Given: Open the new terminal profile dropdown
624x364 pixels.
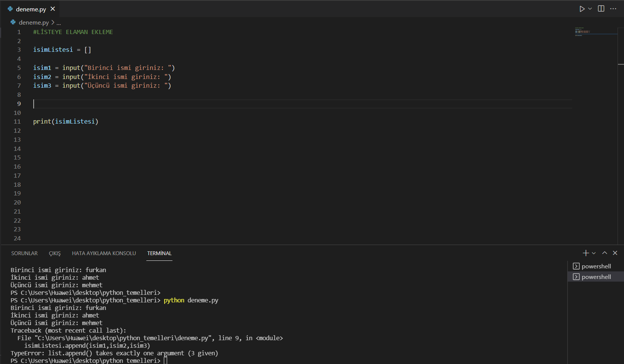Looking at the screenshot, I should (594, 253).
